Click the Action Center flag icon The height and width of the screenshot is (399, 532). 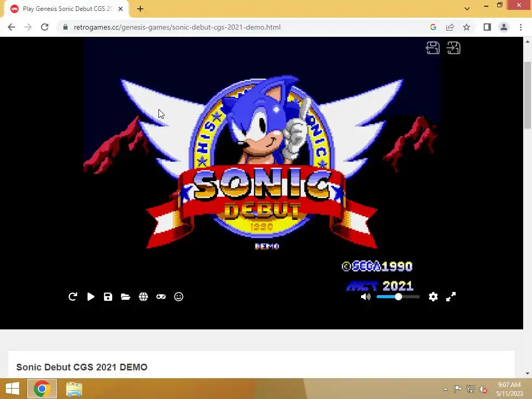pyautogui.click(x=458, y=389)
